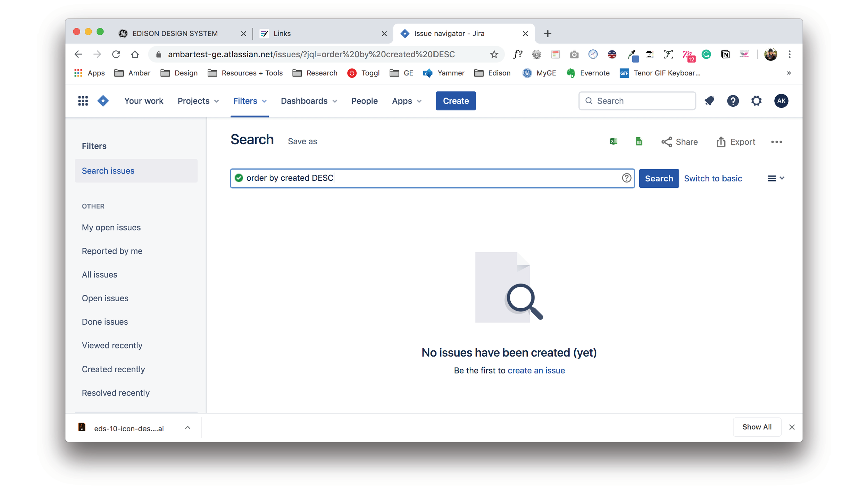Share the search results
The width and height of the screenshot is (868, 489).
pos(679,142)
